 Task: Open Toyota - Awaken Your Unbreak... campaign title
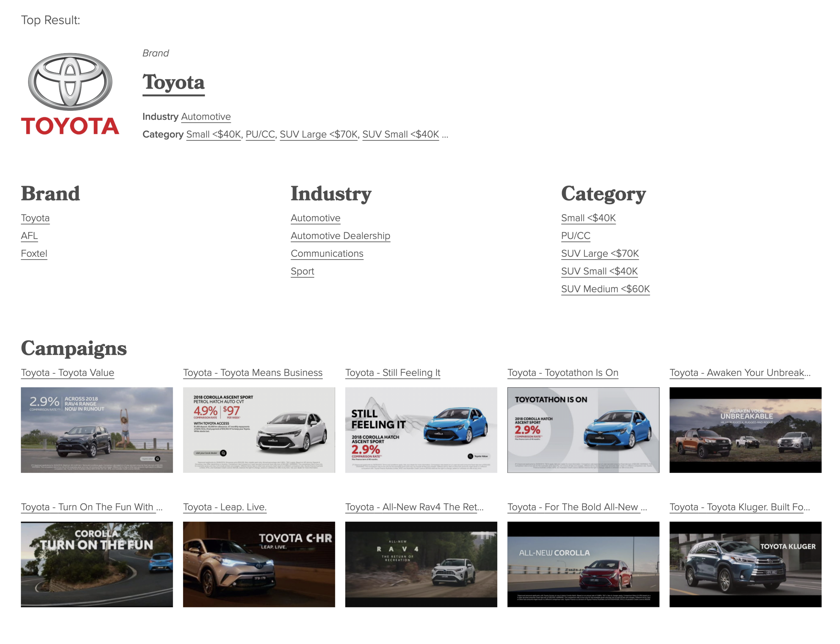pyautogui.click(x=740, y=373)
